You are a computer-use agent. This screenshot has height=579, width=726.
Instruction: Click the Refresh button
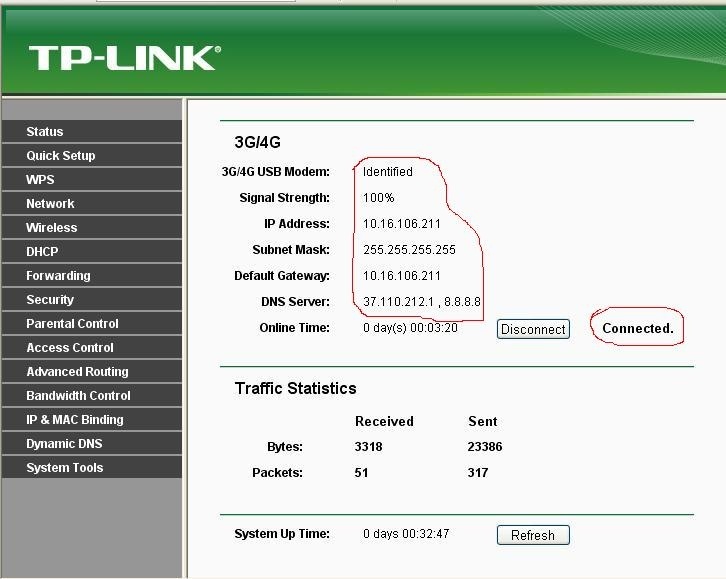click(x=533, y=535)
